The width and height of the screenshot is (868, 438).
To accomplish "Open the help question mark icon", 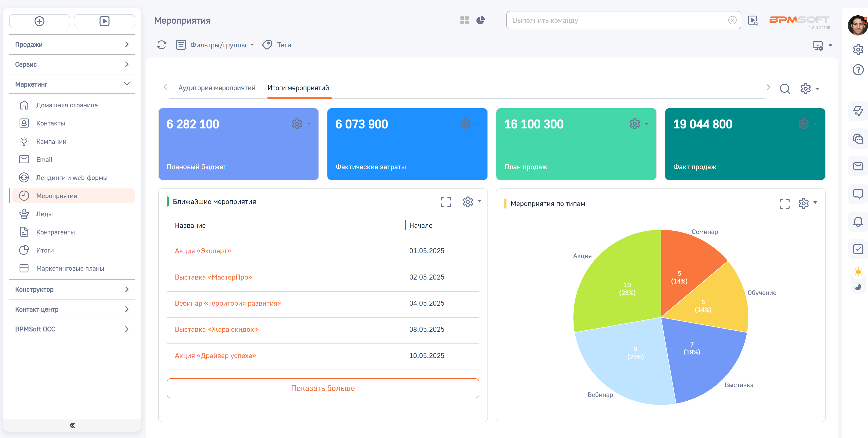I will [858, 70].
